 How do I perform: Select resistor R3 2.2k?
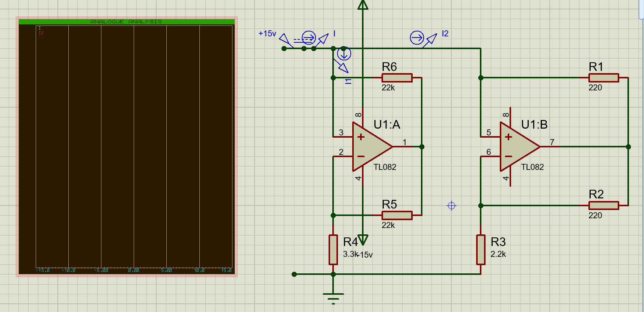pos(481,250)
